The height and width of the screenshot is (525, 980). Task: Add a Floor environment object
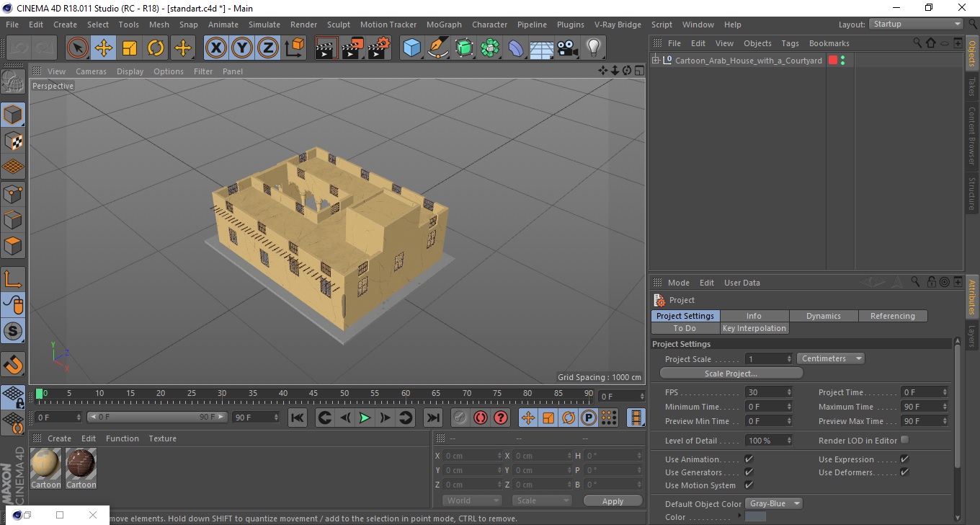point(542,48)
